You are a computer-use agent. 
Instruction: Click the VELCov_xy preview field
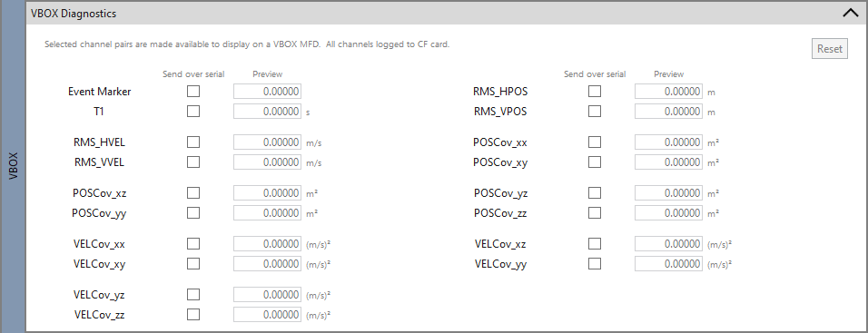267,264
